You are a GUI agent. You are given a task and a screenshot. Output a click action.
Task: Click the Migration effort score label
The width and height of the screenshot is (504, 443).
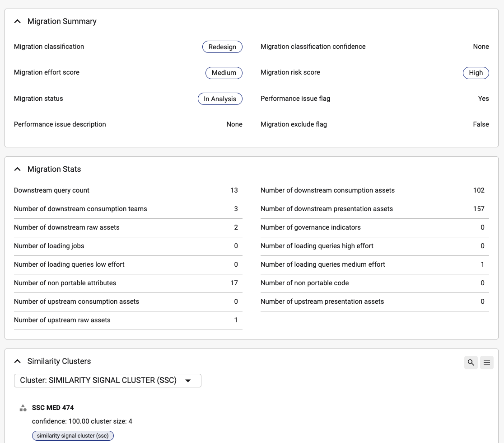47,72
